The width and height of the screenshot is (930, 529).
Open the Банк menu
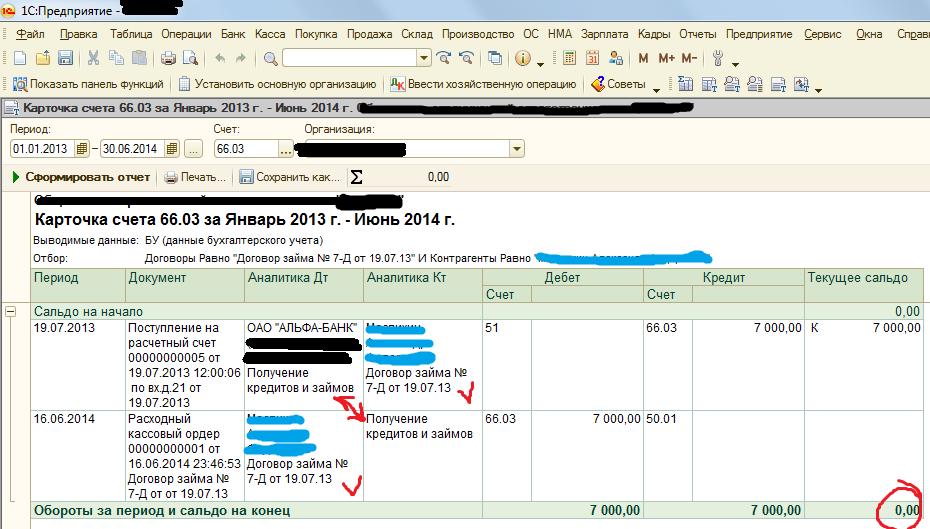232,34
